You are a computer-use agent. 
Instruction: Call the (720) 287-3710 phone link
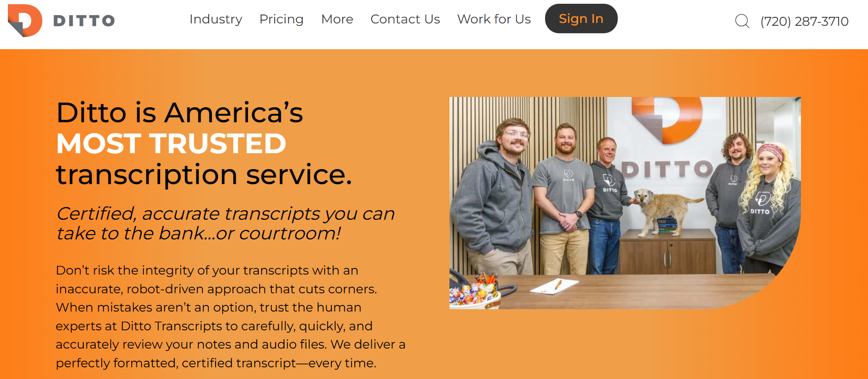click(x=804, y=21)
